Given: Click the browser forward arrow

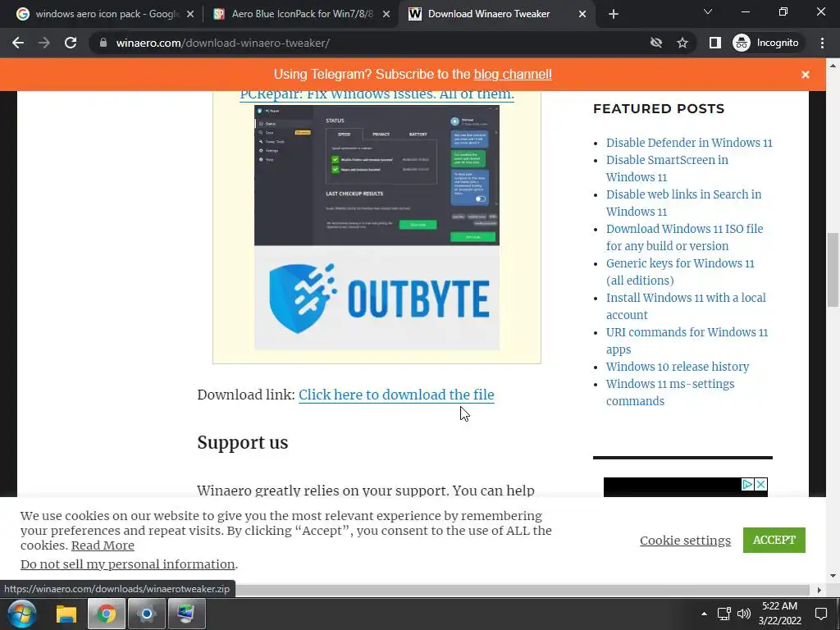Looking at the screenshot, I should click(x=44, y=43).
